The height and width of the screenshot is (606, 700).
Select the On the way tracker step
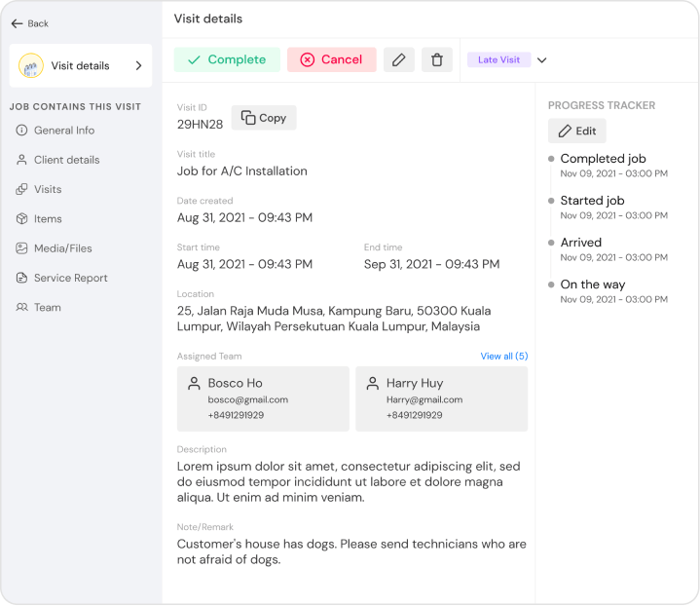pos(592,284)
